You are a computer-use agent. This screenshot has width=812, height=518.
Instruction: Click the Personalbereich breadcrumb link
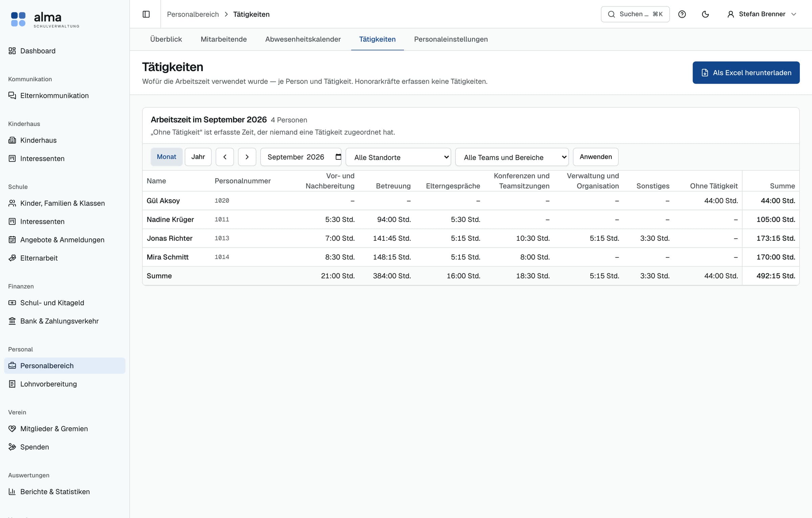point(193,14)
